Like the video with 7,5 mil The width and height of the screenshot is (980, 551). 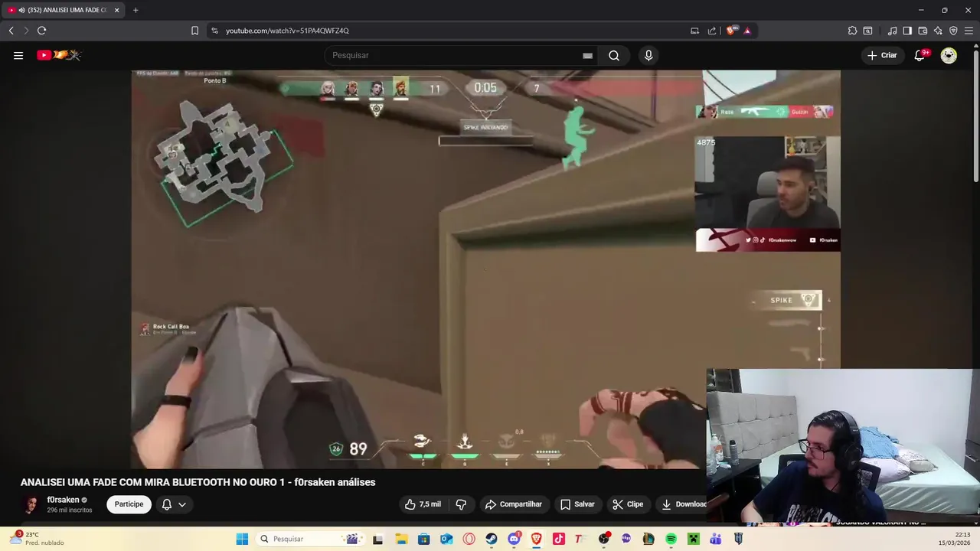(423, 504)
